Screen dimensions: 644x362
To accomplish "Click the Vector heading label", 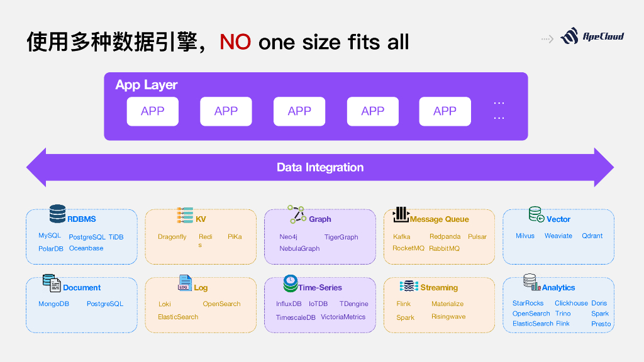I will [558, 219].
